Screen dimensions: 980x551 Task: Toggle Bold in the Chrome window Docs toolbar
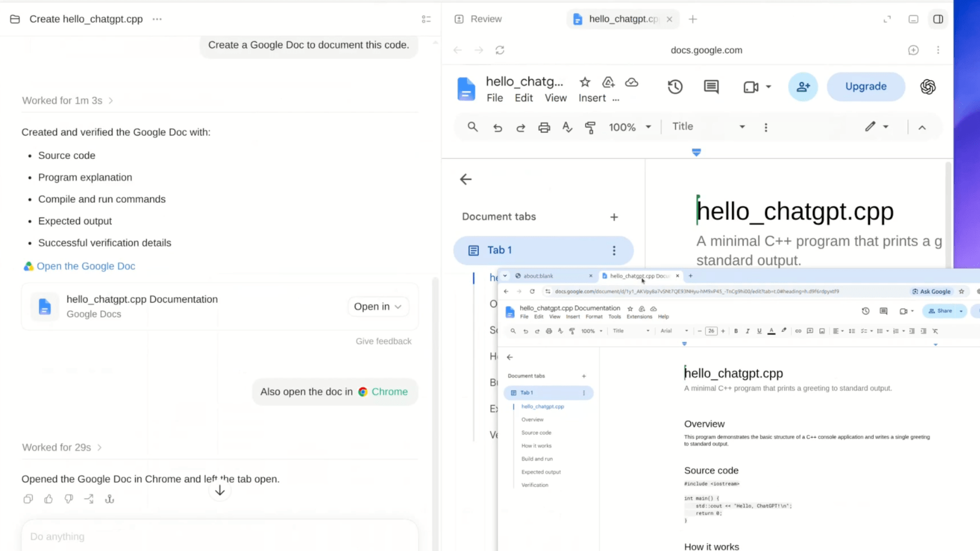click(736, 331)
